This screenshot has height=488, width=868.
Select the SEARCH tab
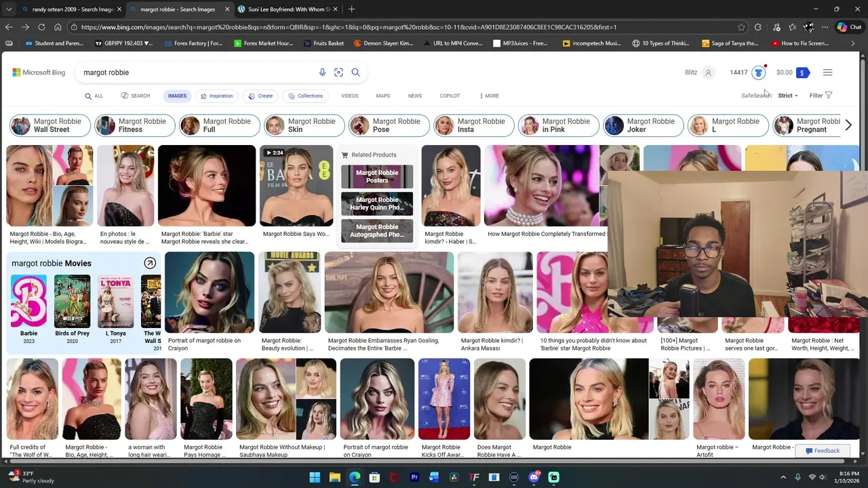pyautogui.click(x=136, y=96)
